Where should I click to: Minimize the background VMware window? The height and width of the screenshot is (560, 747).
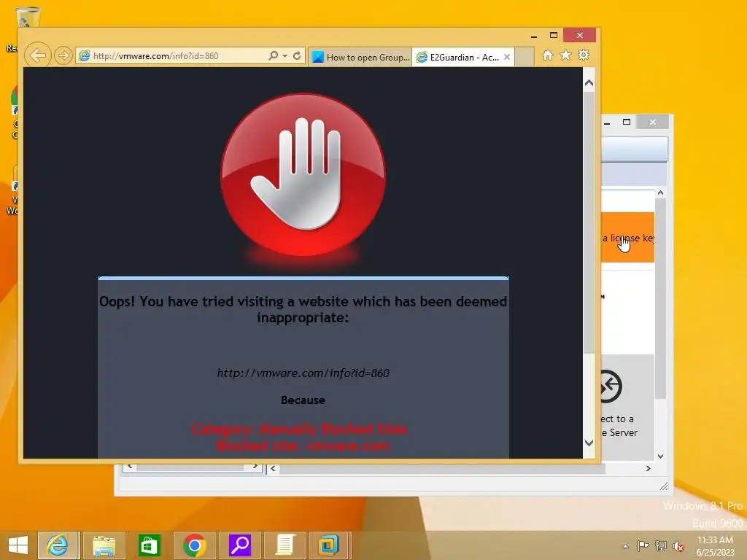click(607, 122)
